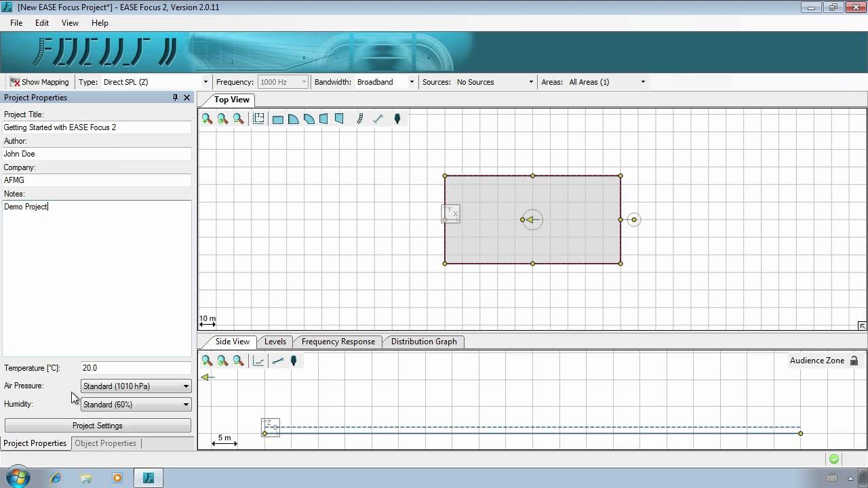868x488 pixels.
Task: Click the Audience Zone lock icon
Action: point(854,361)
